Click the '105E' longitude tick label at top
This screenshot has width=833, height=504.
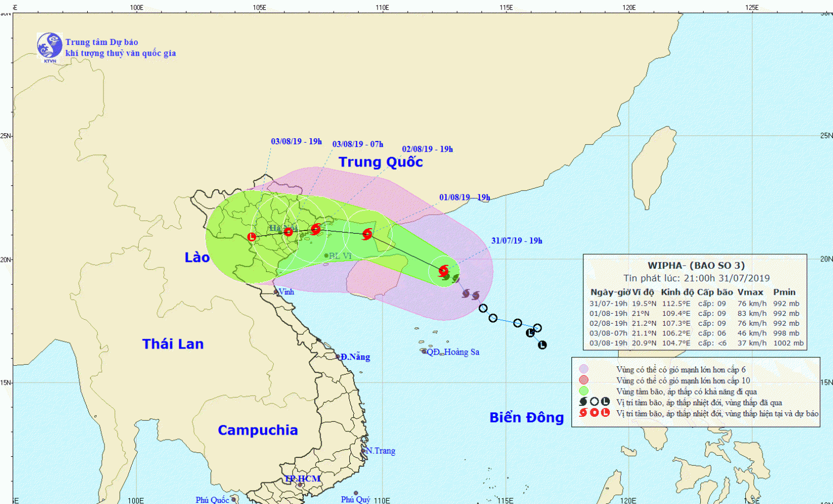coord(259,7)
